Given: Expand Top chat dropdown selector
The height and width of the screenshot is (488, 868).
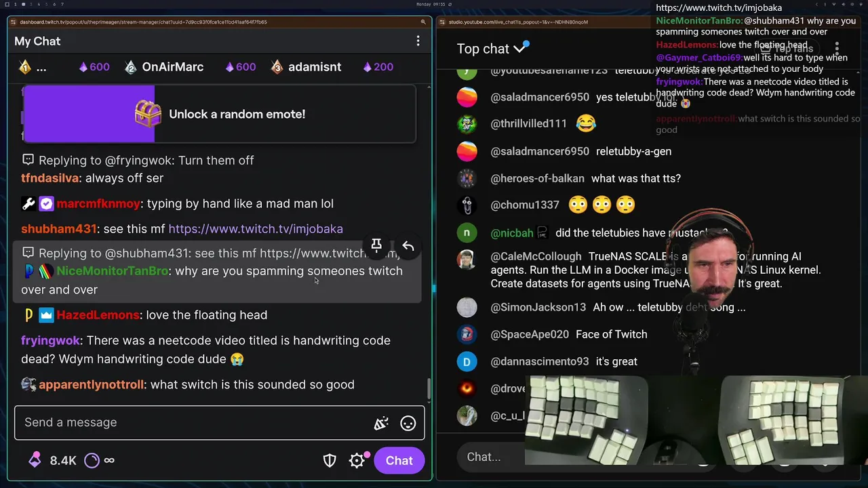Looking at the screenshot, I should point(492,49).
